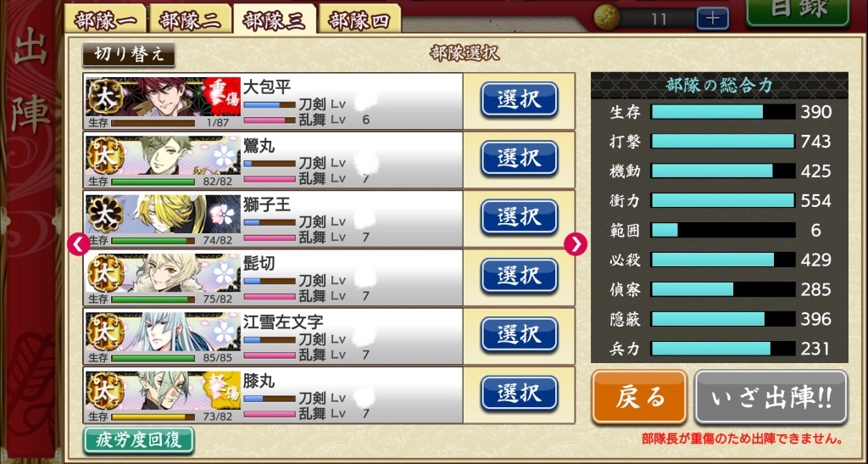Open the 部隊四 tab

[359, 21]
